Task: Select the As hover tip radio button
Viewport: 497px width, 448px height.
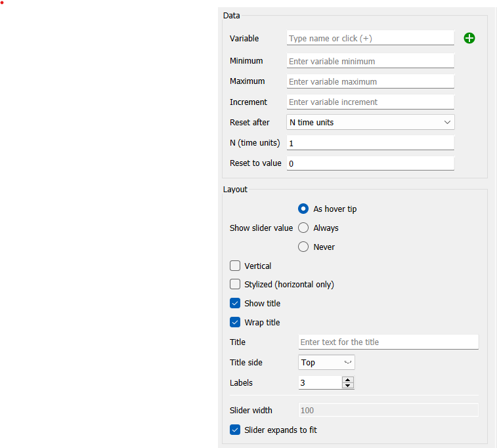Action: (x=303, y=209)
